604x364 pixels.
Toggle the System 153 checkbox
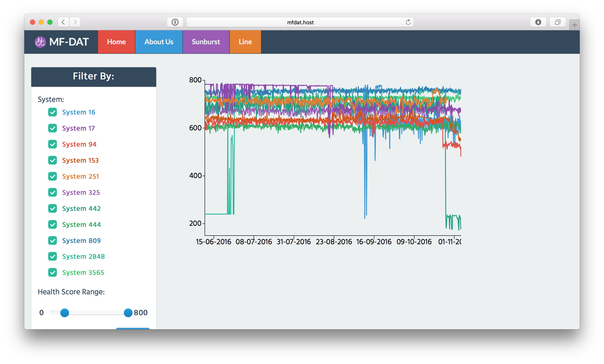pyautogui.click(x=53, y=160)
